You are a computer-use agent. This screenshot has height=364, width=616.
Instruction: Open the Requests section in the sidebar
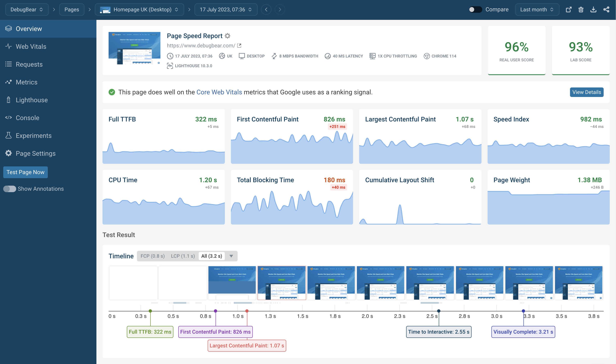(29, 64)
